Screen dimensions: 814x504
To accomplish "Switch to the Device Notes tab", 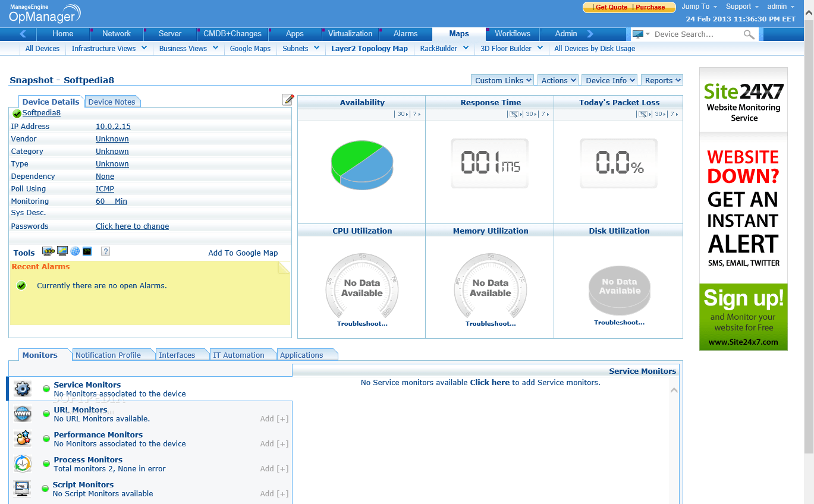I will [112, 102].
